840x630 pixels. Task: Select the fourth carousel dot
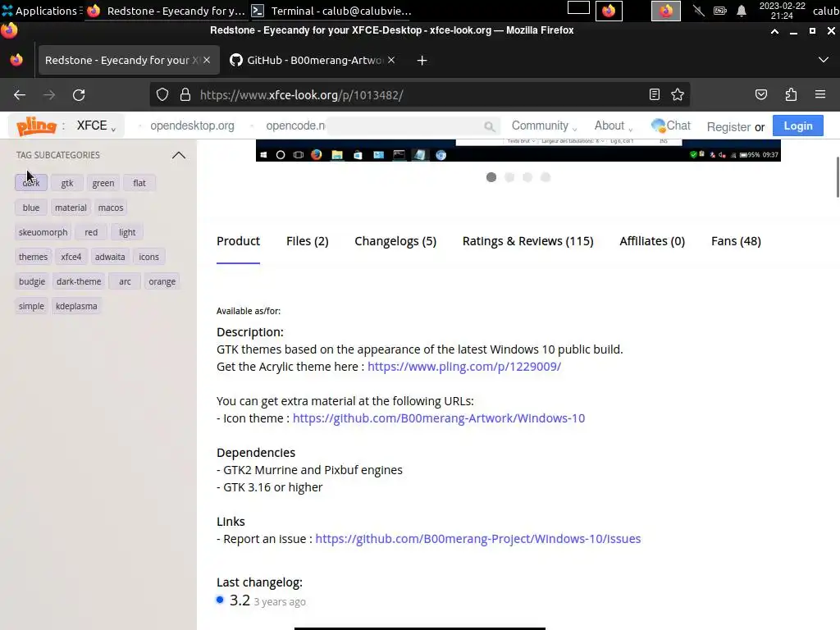click(x=546, y=177)
